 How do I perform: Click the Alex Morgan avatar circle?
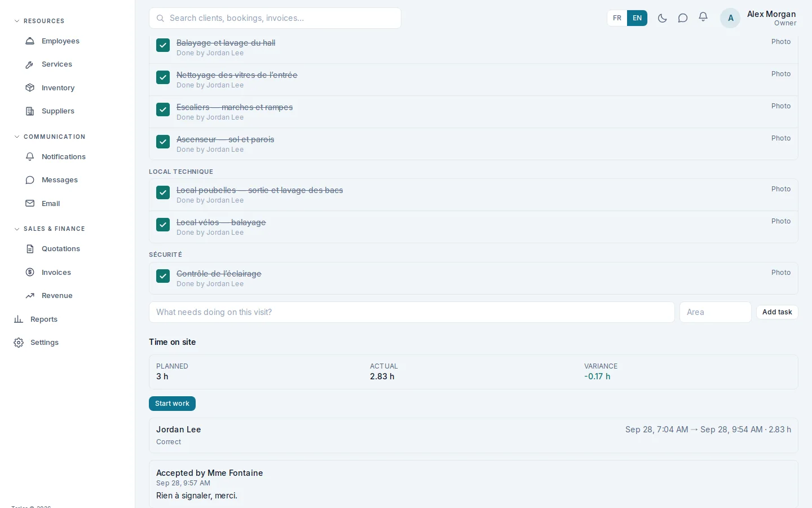(x=730, y=18)
